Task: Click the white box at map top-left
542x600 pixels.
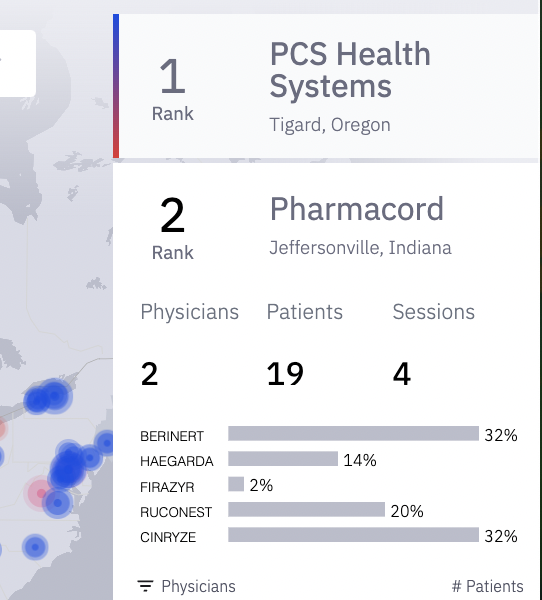Action: tap(18, 63)
